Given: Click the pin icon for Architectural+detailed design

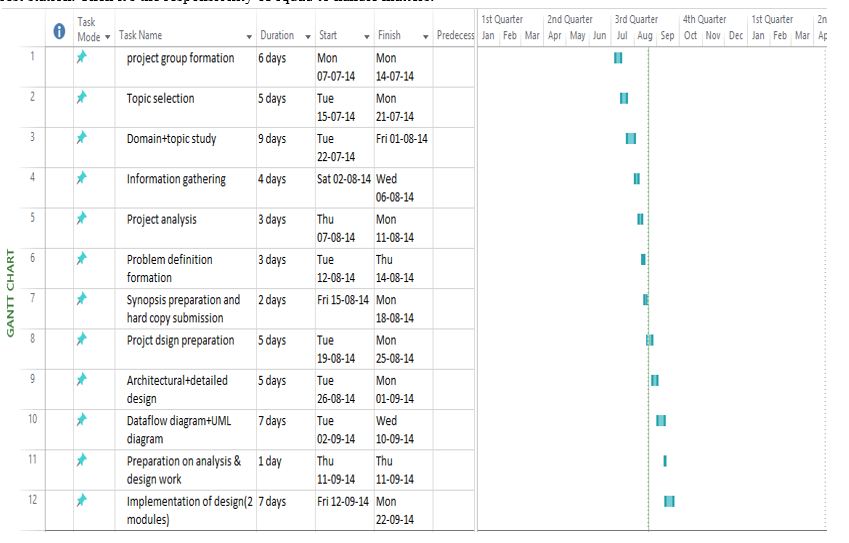Looking at the screenshot, I should tap(82, 380).
